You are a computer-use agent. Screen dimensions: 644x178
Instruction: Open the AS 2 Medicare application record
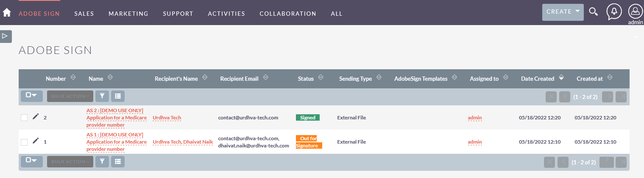tap(117, 118)
